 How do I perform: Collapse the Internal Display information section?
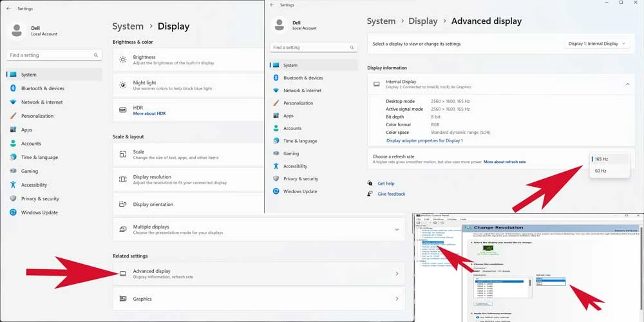627,84
